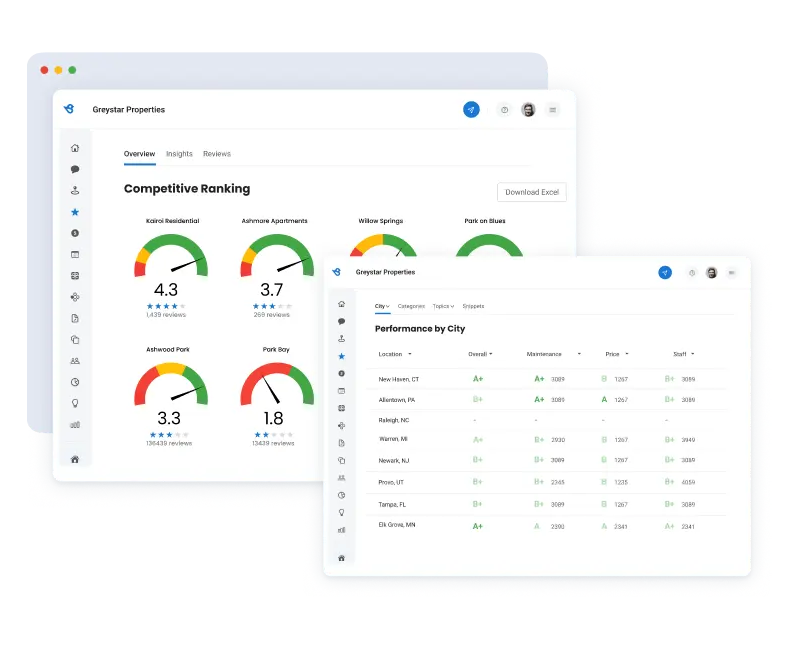Viewport: 800px width, 650px height.
Task: Click the blue paper-plane send icon in the Competitive Ranking window
Action: click(471, 110)
